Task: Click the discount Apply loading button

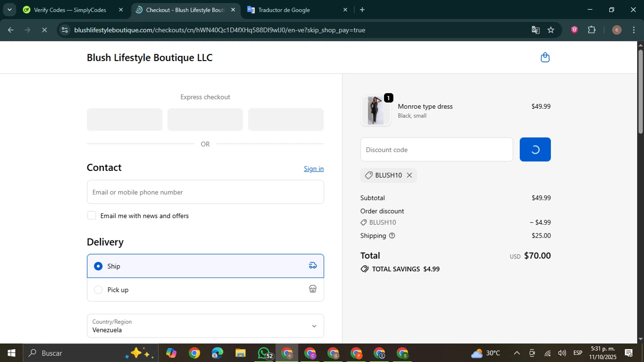Action: pos(535,149)
